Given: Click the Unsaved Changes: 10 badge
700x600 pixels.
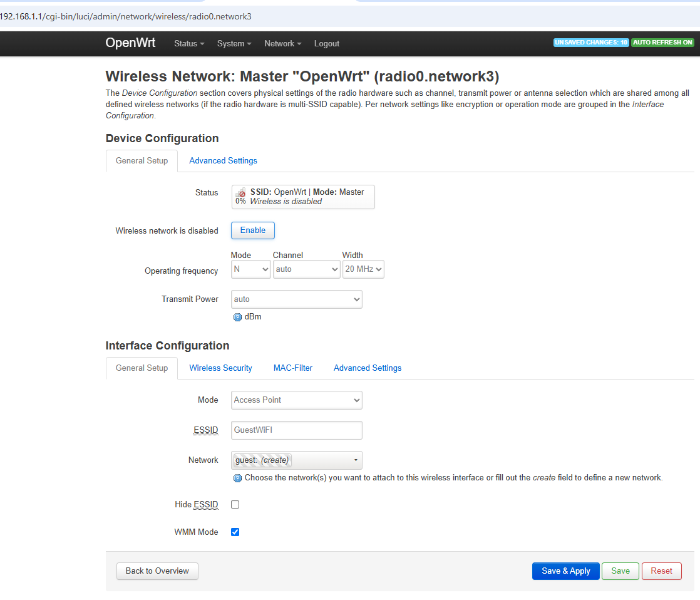Looking at the screenshot, I should coord(591,43).
